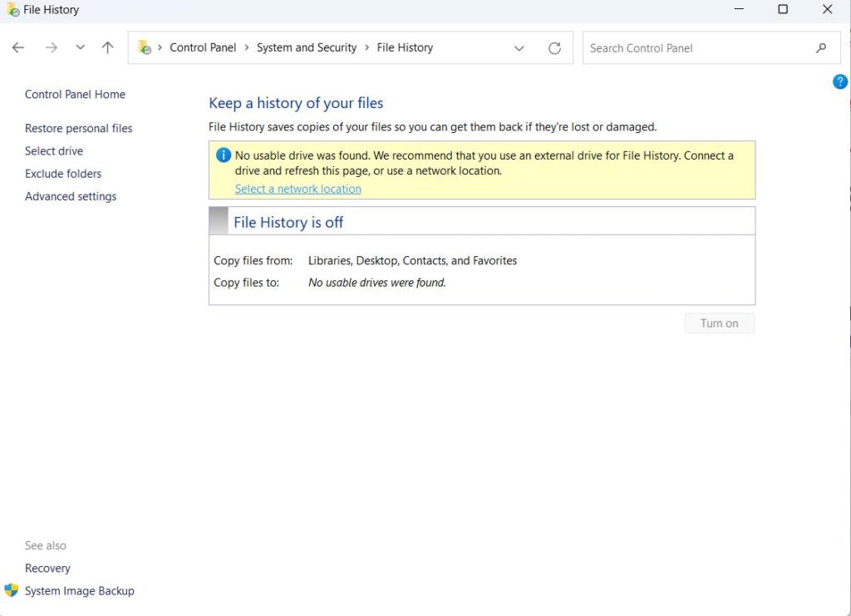Click the Forward navigation arrow
This screenshot has width=851, height=616.
(x=52, y=48)
